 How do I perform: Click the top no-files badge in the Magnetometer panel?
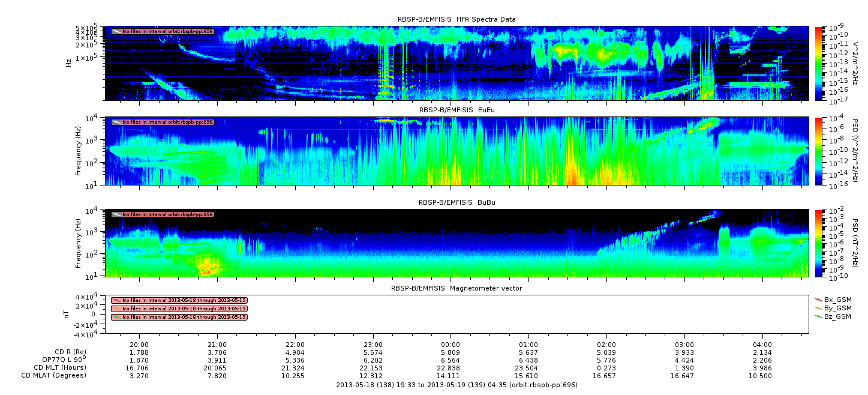tap(179, 300)
